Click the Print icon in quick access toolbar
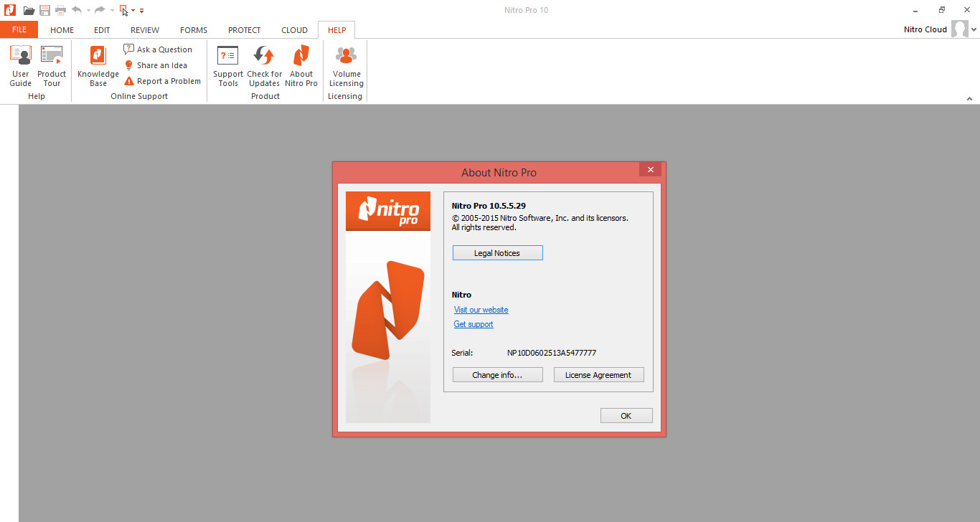 pos(60,10)
